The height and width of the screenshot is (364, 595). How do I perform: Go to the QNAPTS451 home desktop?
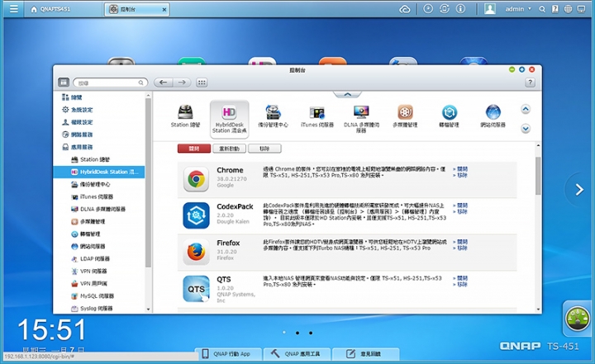pos(50,9)
